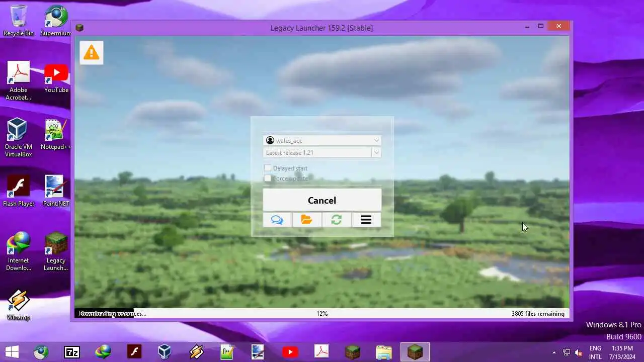Click the orange warning triangle icon
This screenshot has height=362, width=644.
pos(91,52)
